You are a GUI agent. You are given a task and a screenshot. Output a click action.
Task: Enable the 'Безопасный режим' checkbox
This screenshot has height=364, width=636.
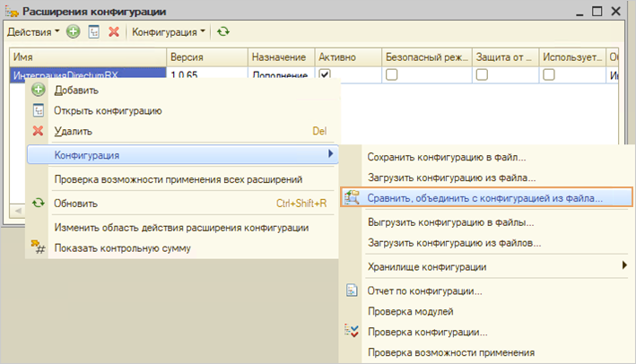point(392,75)
